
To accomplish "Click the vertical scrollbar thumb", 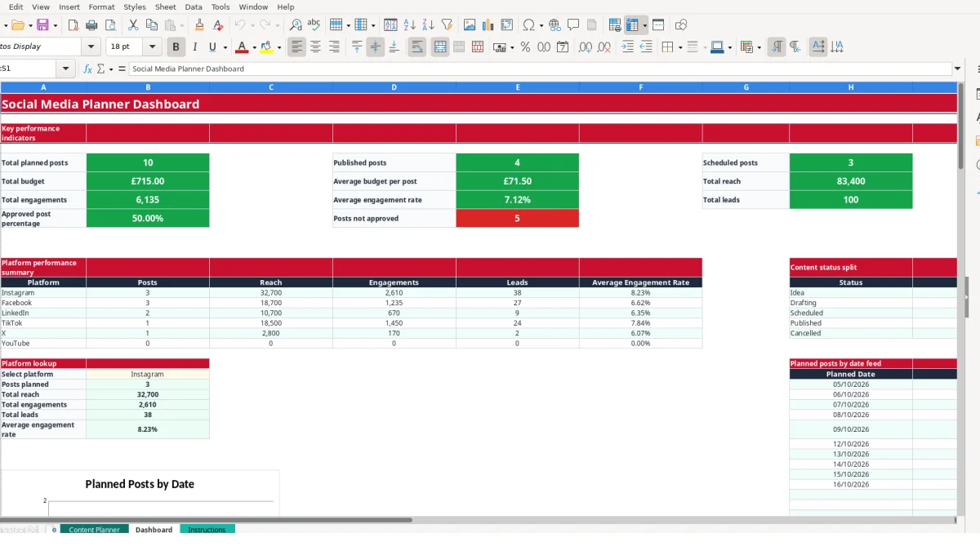I will (x=960, y=127).
